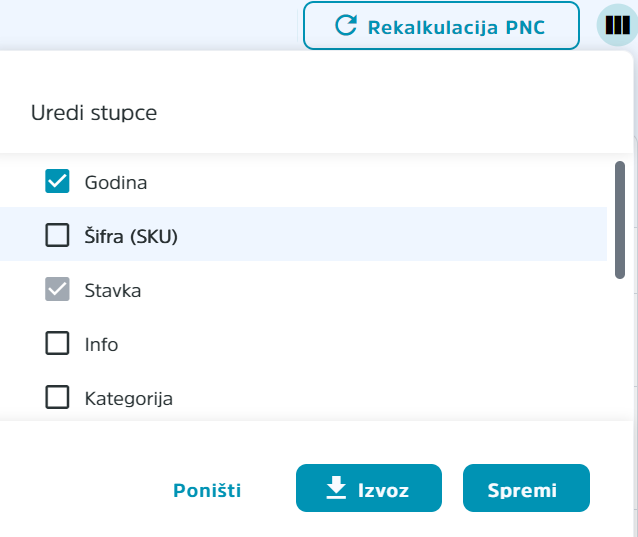Click the column layout icon
Image resolution: width=638 pixels, height=537 pixels.
pos(617,25)
